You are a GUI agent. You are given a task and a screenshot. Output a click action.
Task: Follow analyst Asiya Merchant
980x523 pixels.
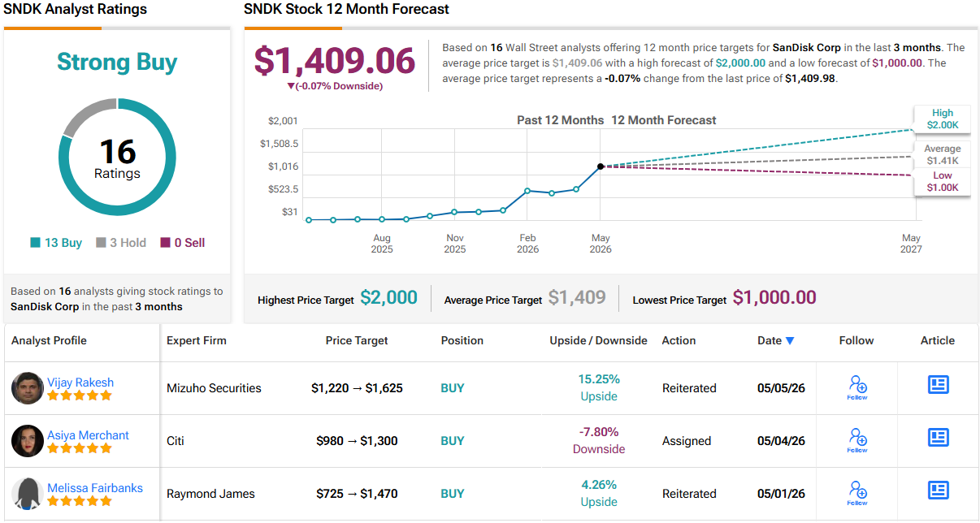pyautogui.click(x=856, y=439)
